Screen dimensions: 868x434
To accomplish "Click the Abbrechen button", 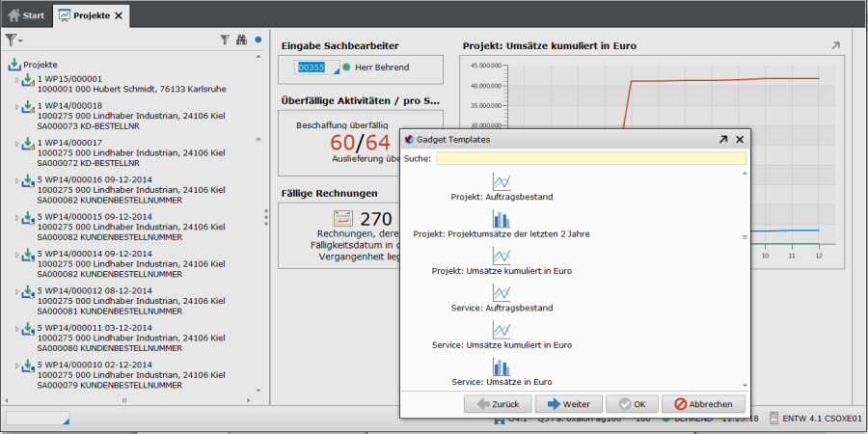I will (x=703, y=404).
